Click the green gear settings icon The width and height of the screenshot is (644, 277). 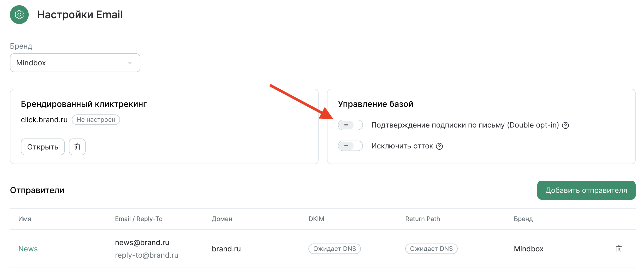pyautogui.click(x=19, y=15)
